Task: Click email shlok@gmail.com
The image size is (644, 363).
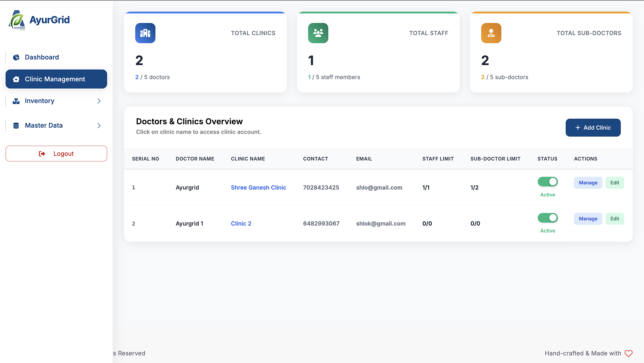Action: click(381, 224)
